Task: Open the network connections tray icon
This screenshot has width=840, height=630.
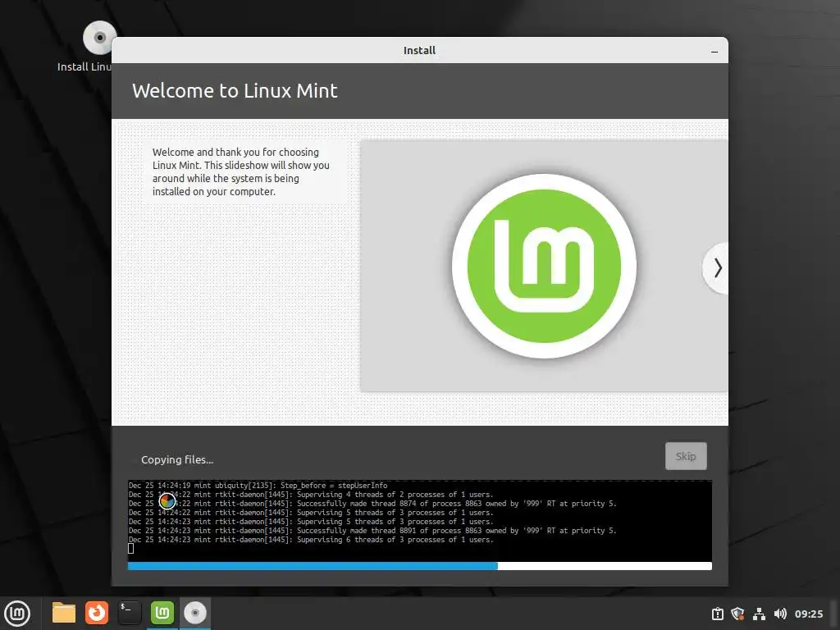Action: (759, 614)
